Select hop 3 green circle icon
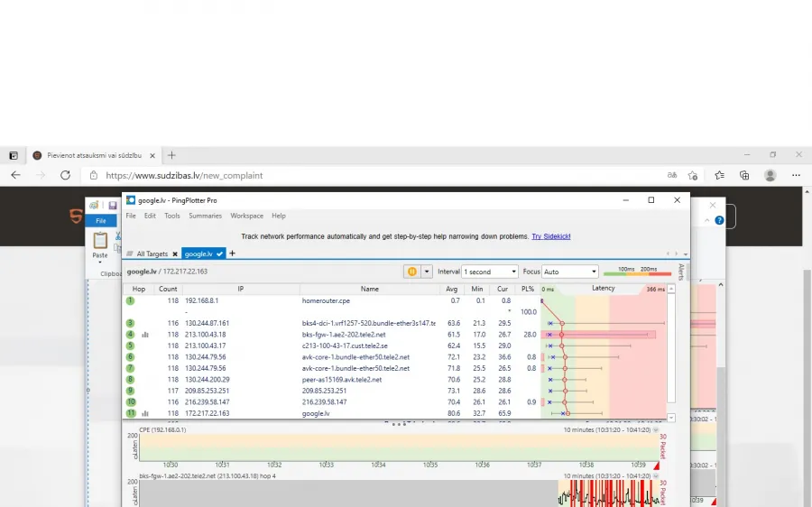Screen dimensions: 812x507 (130, 323)
